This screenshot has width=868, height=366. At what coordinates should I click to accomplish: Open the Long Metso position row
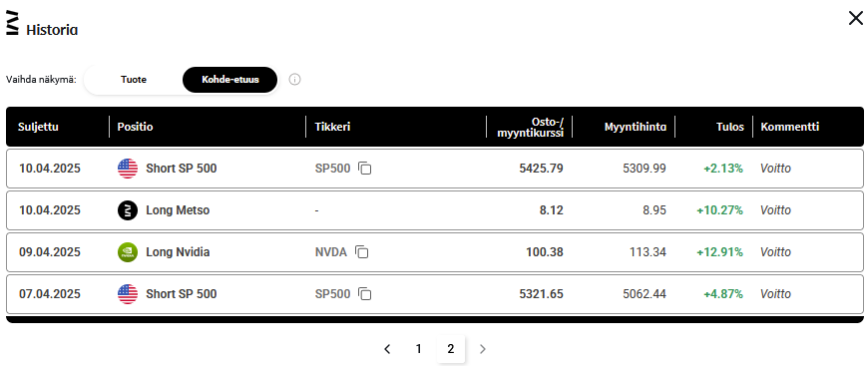tap(435, 210)
